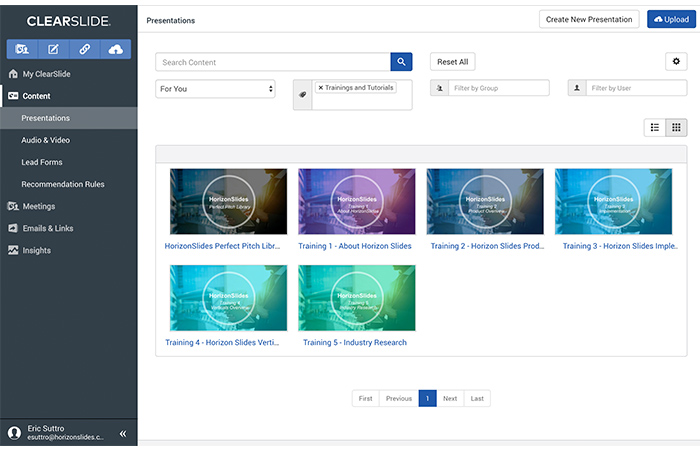Go to Audio & Video section
This screenshot has width=700, height=450.
pos(46,140)
